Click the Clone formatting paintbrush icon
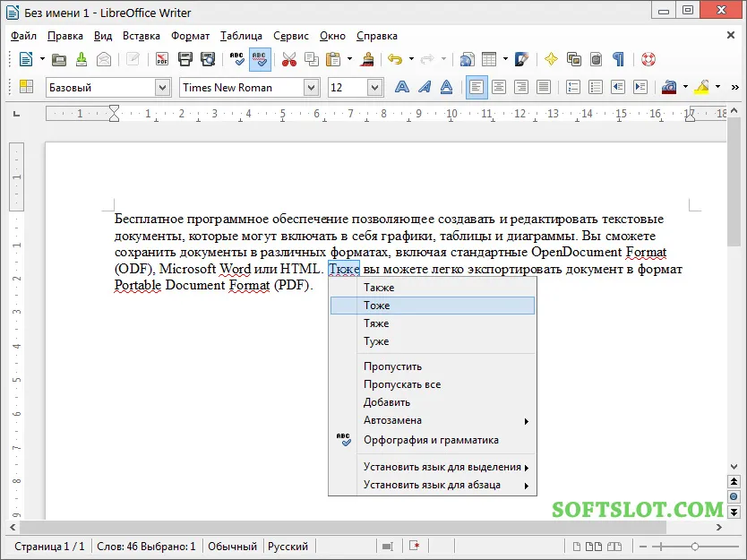 point(367,59)
